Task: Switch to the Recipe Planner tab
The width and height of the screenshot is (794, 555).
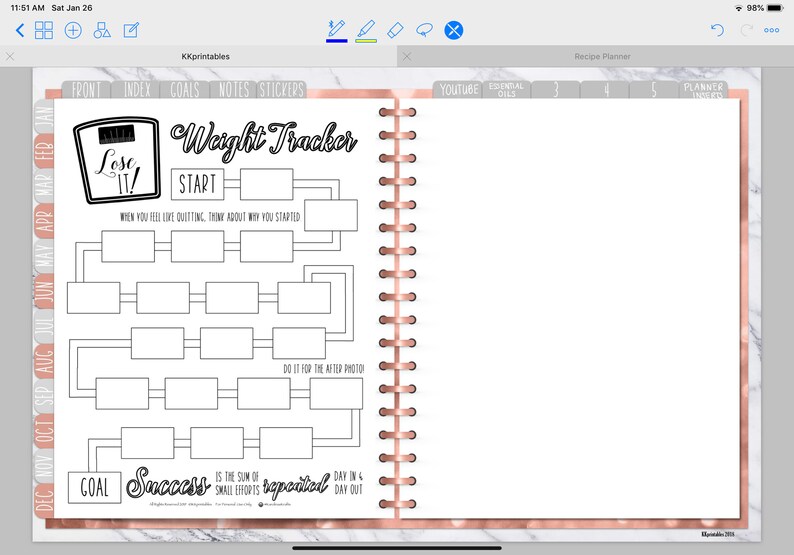Action: click(x=602, y=56)
